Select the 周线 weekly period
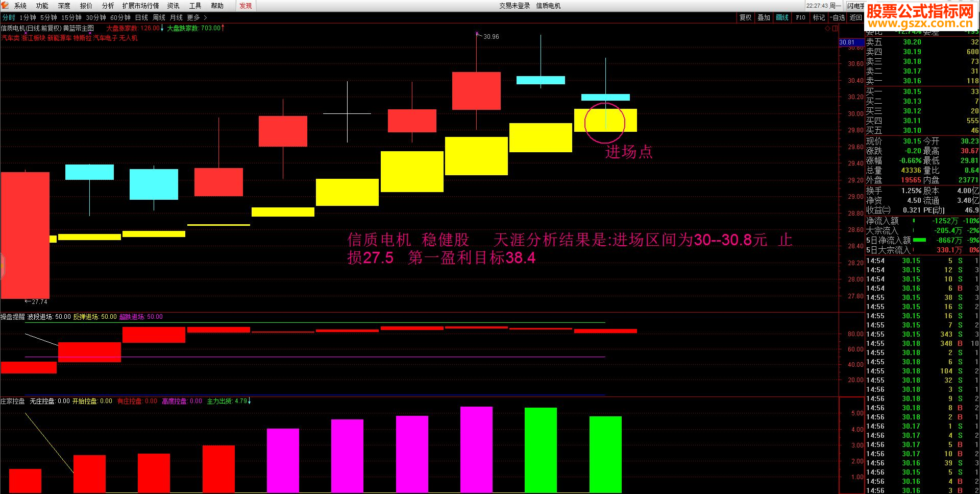 pos(159,17)
